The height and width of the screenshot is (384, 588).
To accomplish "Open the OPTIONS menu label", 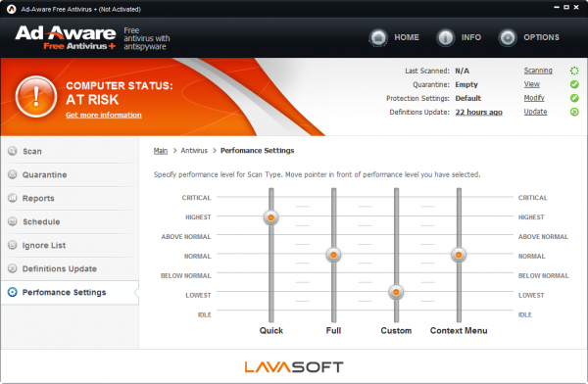I will (541, 37).
